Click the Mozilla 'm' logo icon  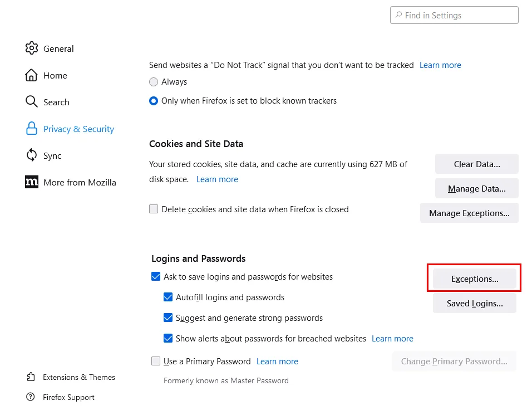point(32,182)
